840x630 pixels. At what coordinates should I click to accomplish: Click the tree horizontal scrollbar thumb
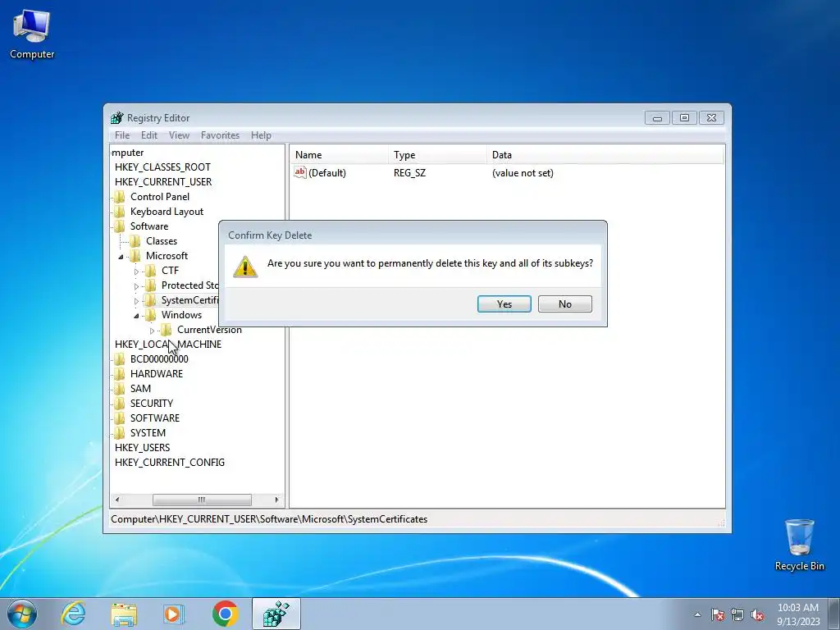pos(202,500)
